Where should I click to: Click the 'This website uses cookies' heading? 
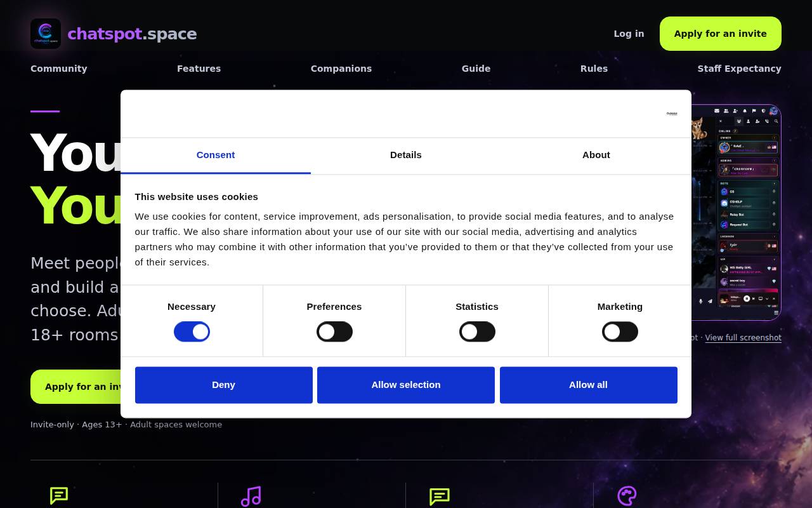coord(197,197)
